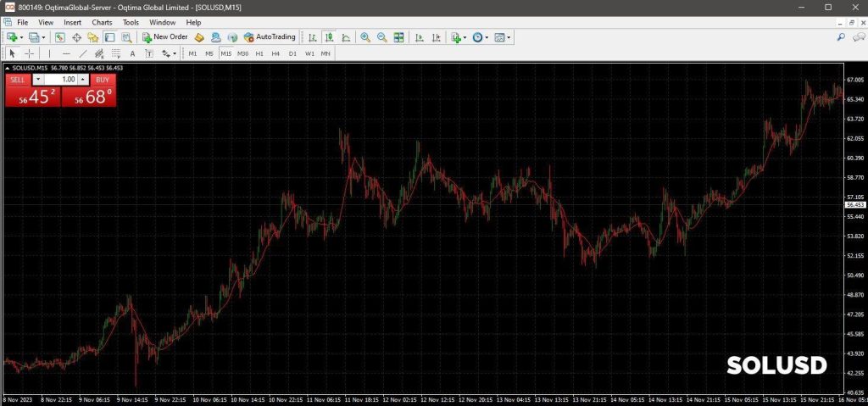Open the Data Window crosshair icon

point(76,37)
